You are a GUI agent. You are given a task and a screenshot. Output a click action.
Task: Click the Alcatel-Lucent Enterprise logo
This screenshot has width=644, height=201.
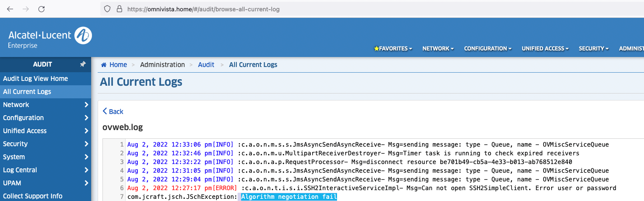coord(50,36)
